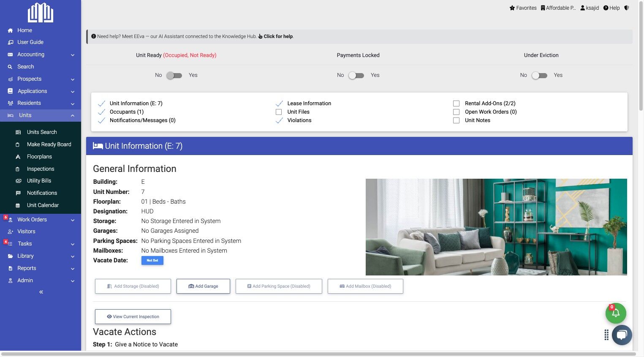The width and height of the screenshot is (644, 357).
Task: Click the Home house icon
Action: tap(11, 30)
